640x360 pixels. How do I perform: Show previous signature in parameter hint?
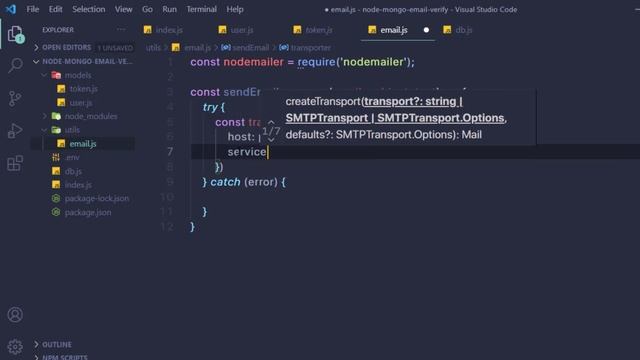[271, 122]
